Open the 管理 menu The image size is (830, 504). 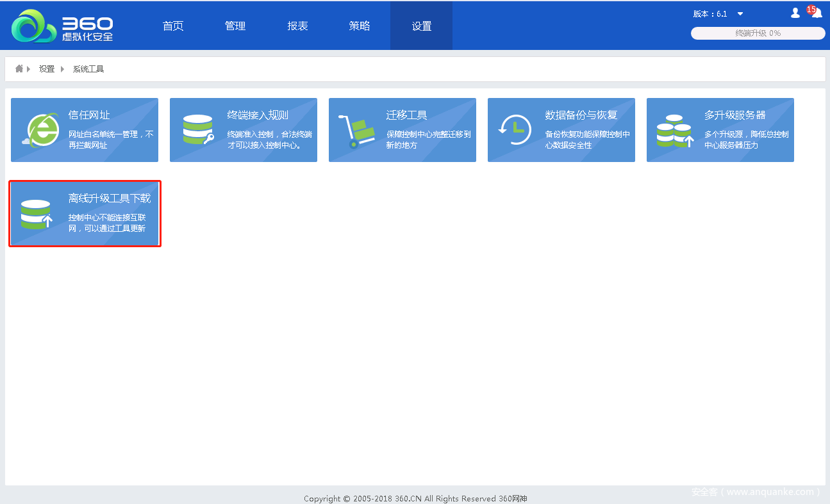(235, 26)
